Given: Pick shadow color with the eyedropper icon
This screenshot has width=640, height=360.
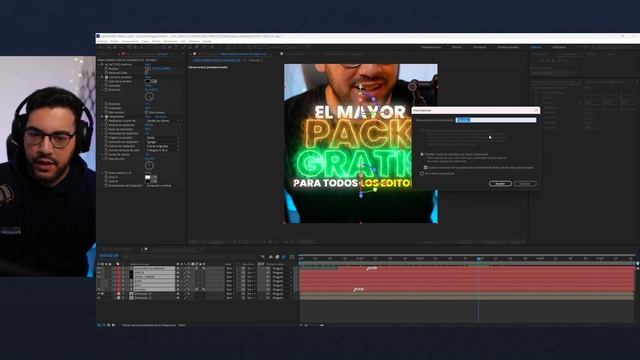Looking at the screenshot, I should tap(154, 82).
